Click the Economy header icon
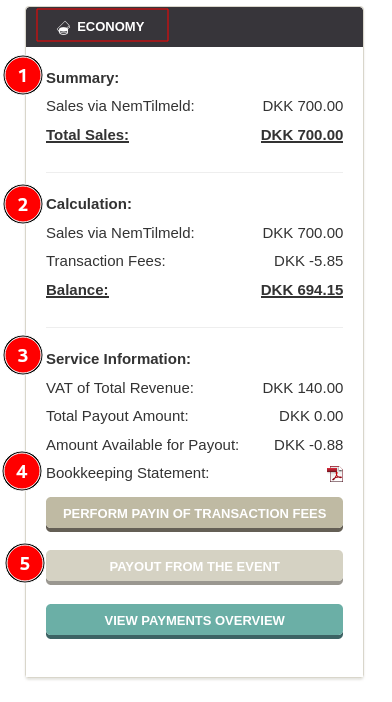392x702 pixels. (x=64, y=28)
